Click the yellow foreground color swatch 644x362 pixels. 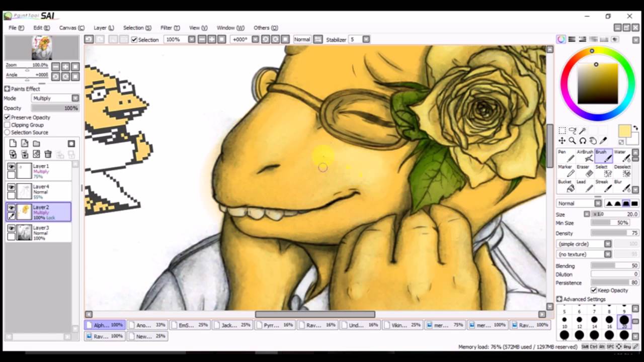click(x=624, y=131)
